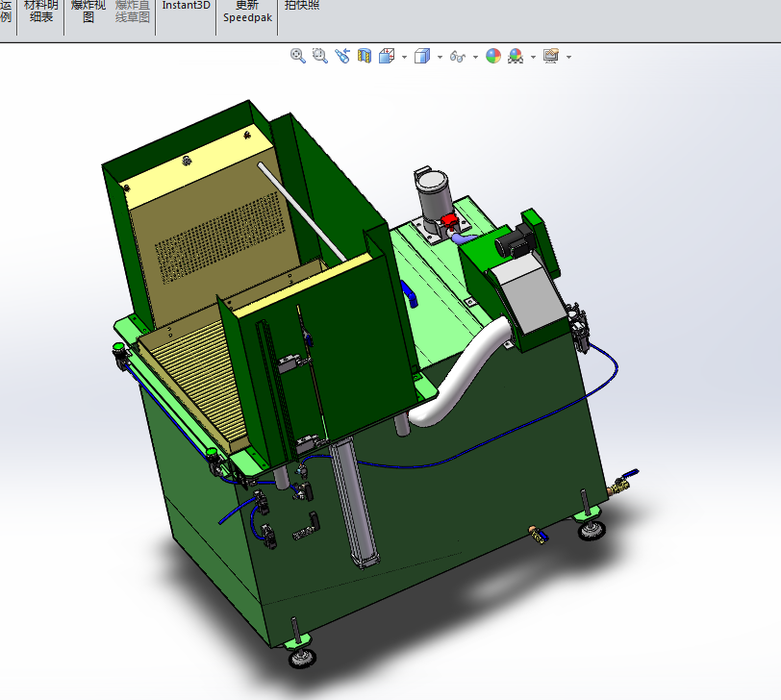Click the 材料明细表 button
781x700 pixels.
tap(40, 12)
